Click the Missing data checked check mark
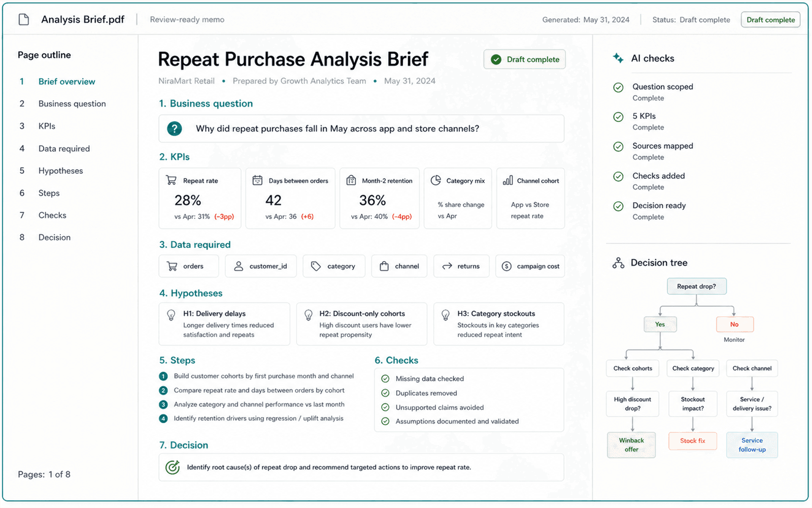Image resolution: width=812 pixels, height=508 pixels. pos(385,378)
